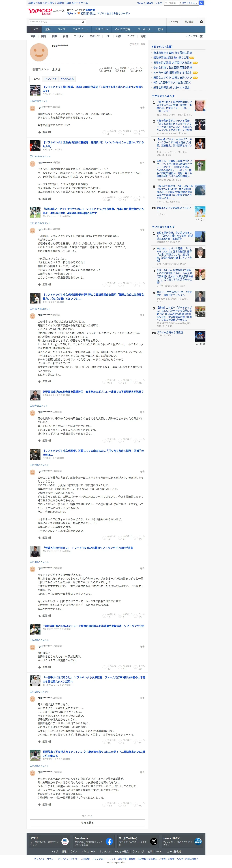Open settings via the gear icon

(x=201, y=22)
